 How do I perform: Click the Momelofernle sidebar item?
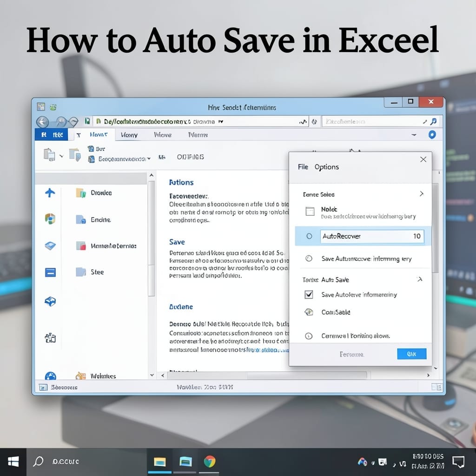tap(106, 245)
